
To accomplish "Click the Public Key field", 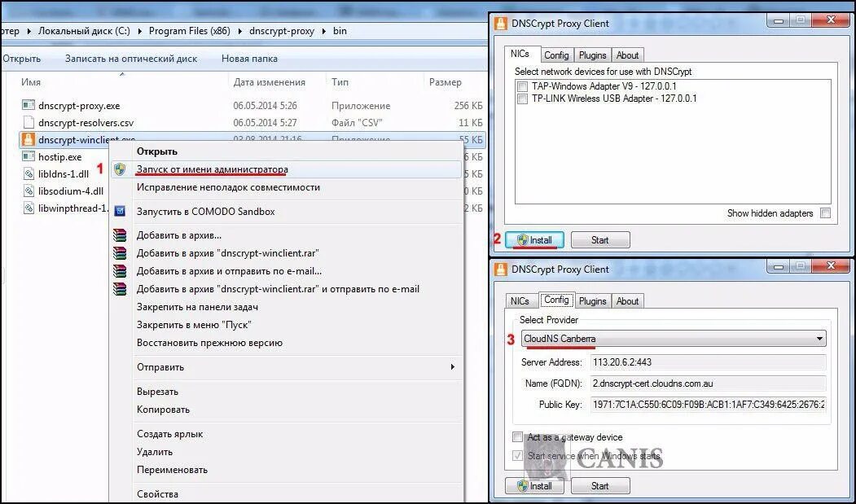I will coord(708,405).
